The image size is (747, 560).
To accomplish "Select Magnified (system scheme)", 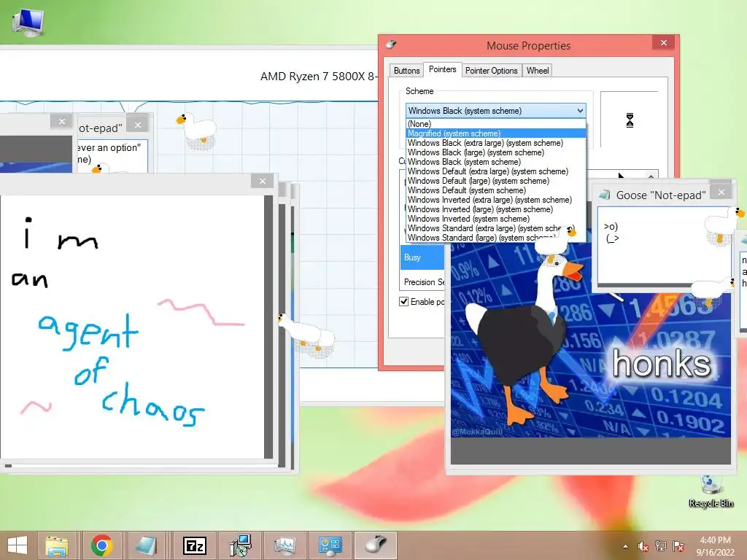I will 495,133.
